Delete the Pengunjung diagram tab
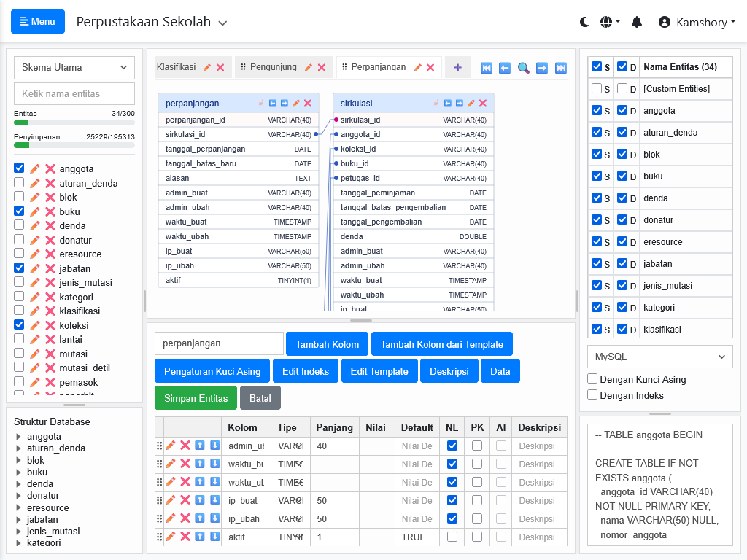747x560 pixels. point(322,67)
